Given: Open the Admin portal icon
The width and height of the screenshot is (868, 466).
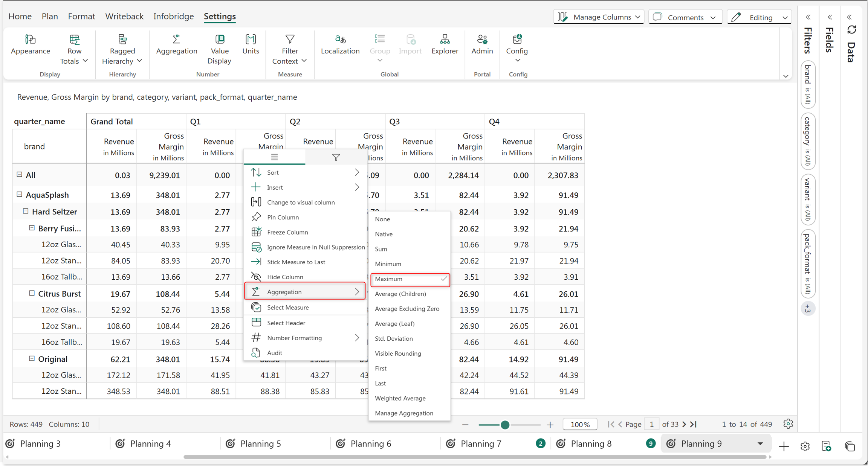Looking at the screenshot, I should (482, 44).
